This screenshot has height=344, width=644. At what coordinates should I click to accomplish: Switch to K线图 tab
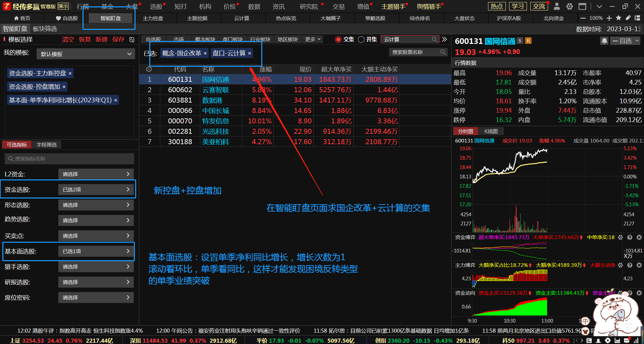[x=491, y=131]
